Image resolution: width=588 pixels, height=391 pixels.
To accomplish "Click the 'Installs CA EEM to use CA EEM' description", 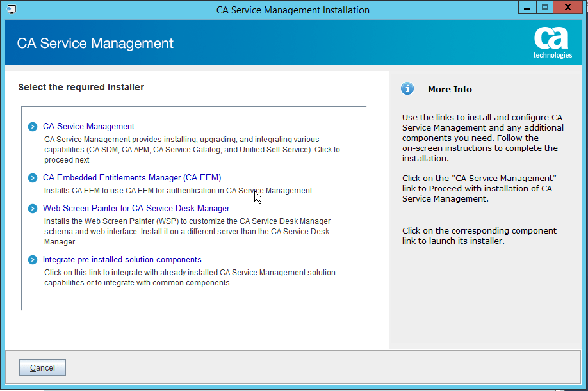I will point(179,191).
